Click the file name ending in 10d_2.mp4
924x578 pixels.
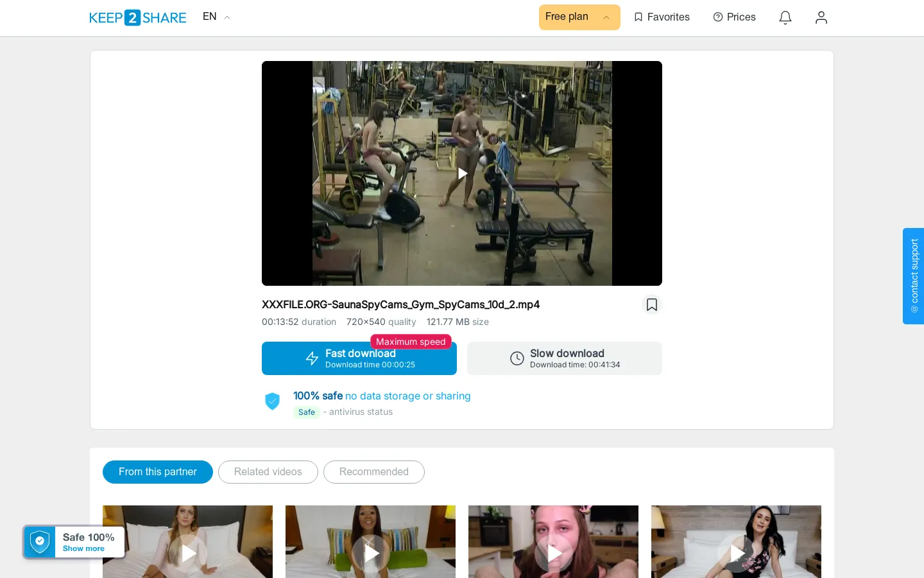[400, 304]
